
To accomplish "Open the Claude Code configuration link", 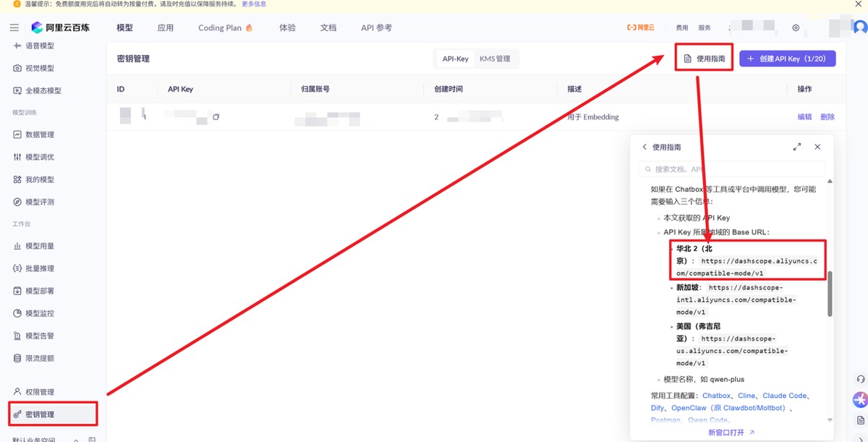I will [x=784, y=396].
